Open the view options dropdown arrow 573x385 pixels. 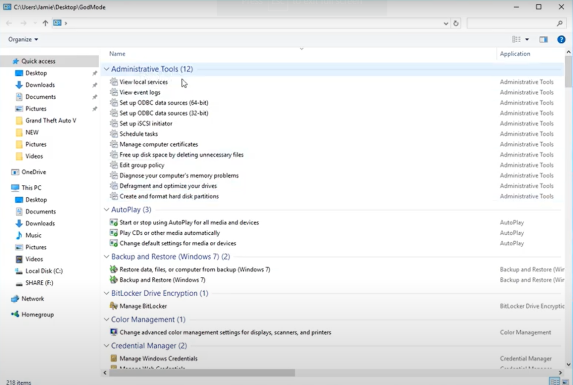pyautogui.click(x=527, y=39)
